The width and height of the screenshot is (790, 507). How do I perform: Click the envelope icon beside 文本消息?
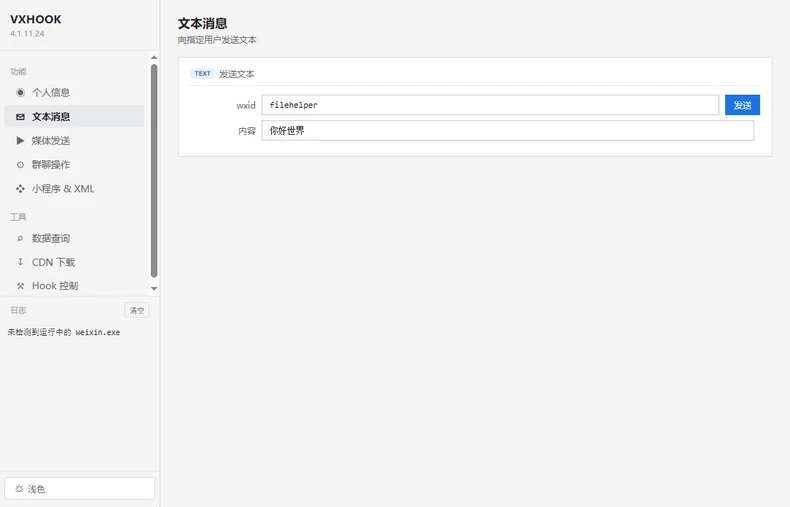[20, 116]
